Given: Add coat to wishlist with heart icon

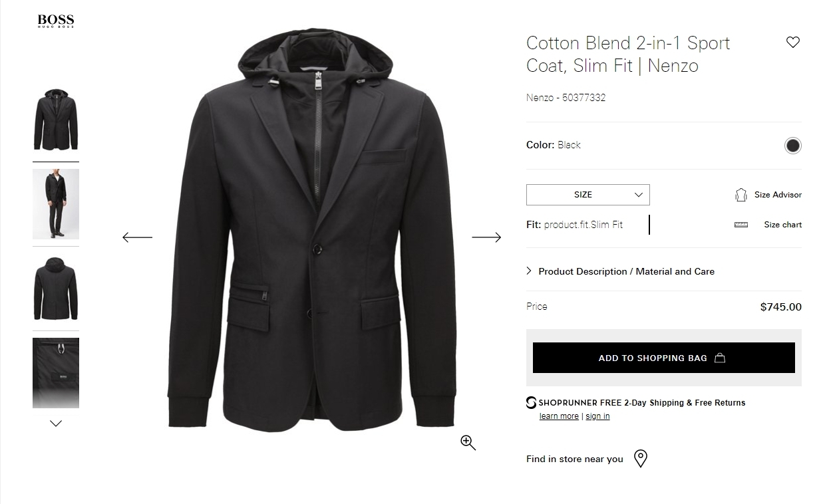Looking at the screenshot, I should click(x=792, y=43).
